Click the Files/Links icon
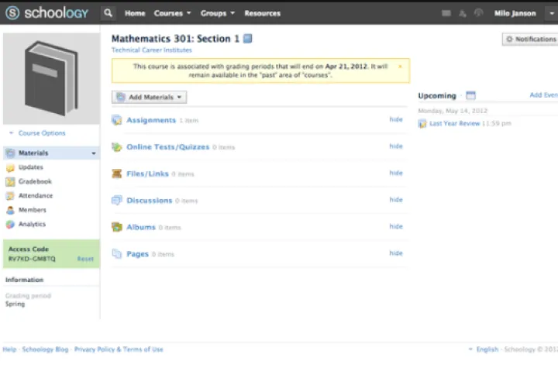The width and height of the screenshot is (558, 392). tap(117, 174)
